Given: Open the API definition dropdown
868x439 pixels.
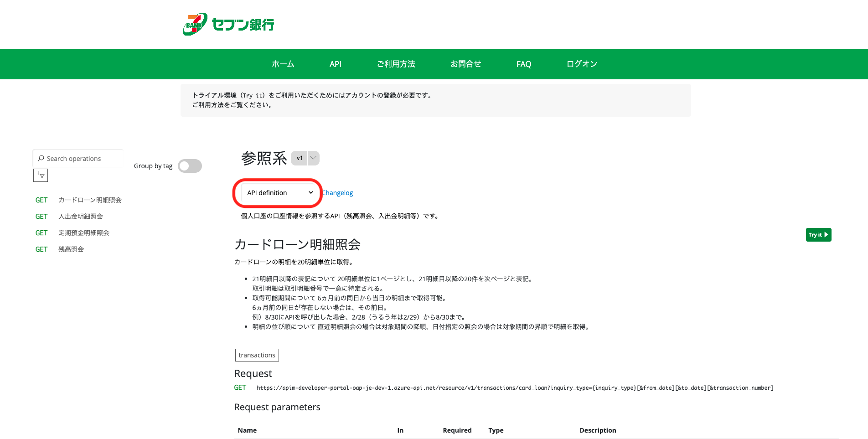Looking at the screenshot, I should point(279,193).
